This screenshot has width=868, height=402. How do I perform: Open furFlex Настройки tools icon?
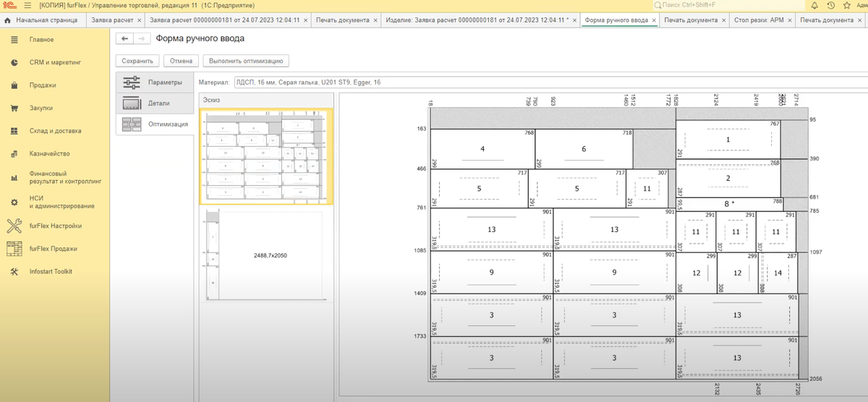(14, 226)
